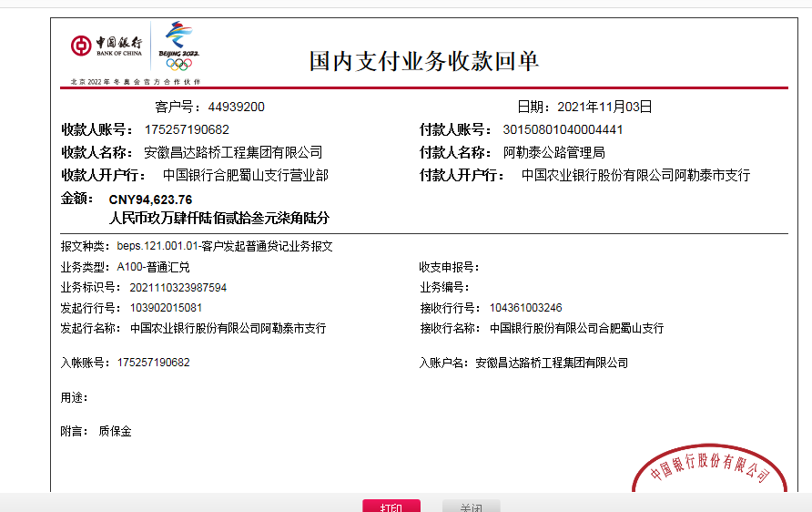
Task: Click the Bank of China logo
Action: (x=107, y=46)
